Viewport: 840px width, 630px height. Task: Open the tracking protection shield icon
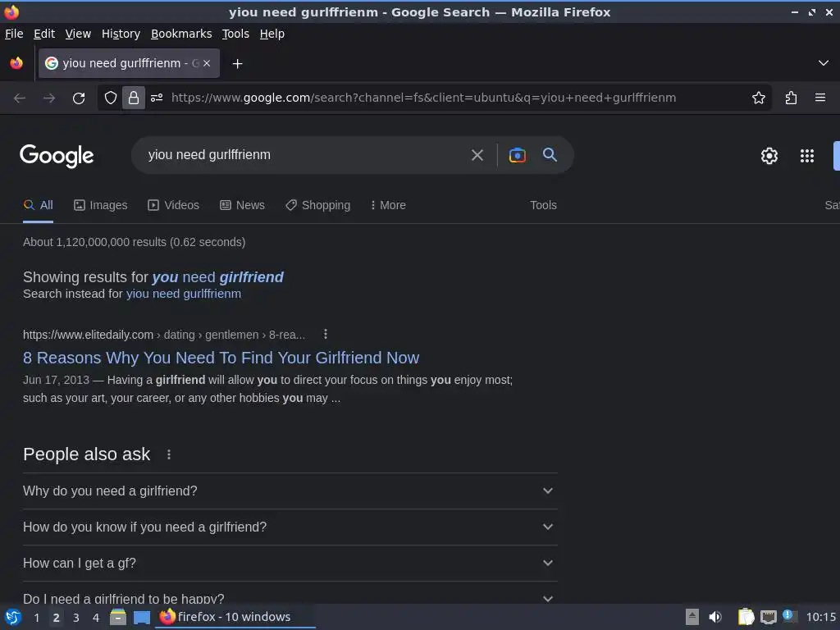point(111,98)
